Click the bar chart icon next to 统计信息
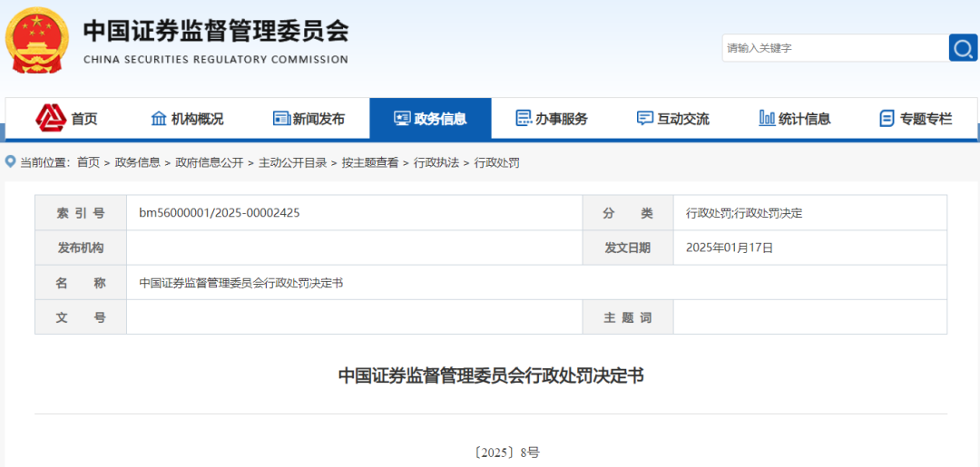980x467 pixels. (x=767, y=117)
